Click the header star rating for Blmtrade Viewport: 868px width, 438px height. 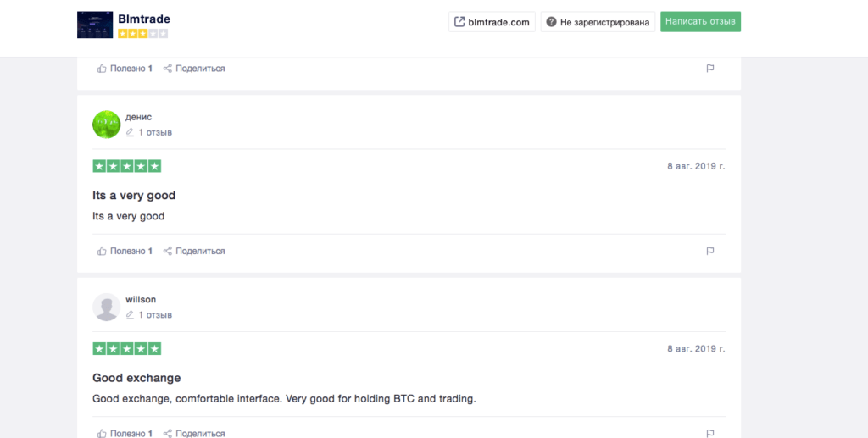pyautogui.click(x=143, y=34)
